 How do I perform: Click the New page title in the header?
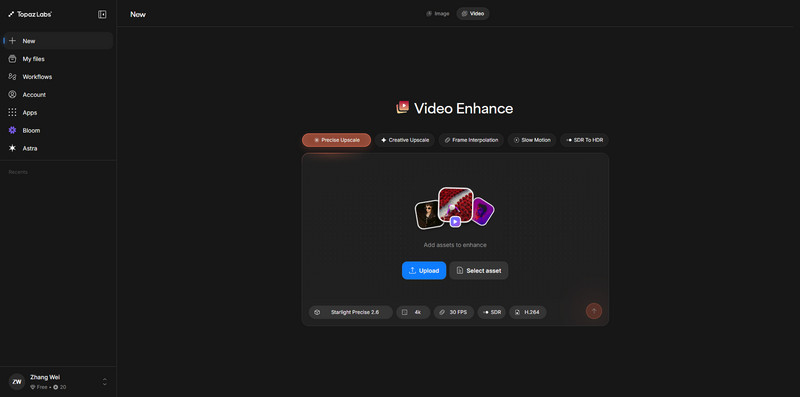(138, 14)
